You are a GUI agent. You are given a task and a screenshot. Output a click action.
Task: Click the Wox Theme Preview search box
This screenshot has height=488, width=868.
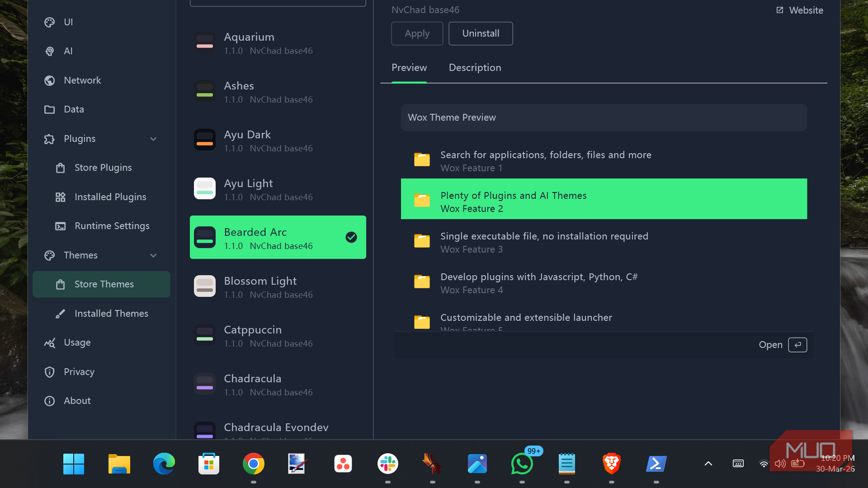click(604, 117)
